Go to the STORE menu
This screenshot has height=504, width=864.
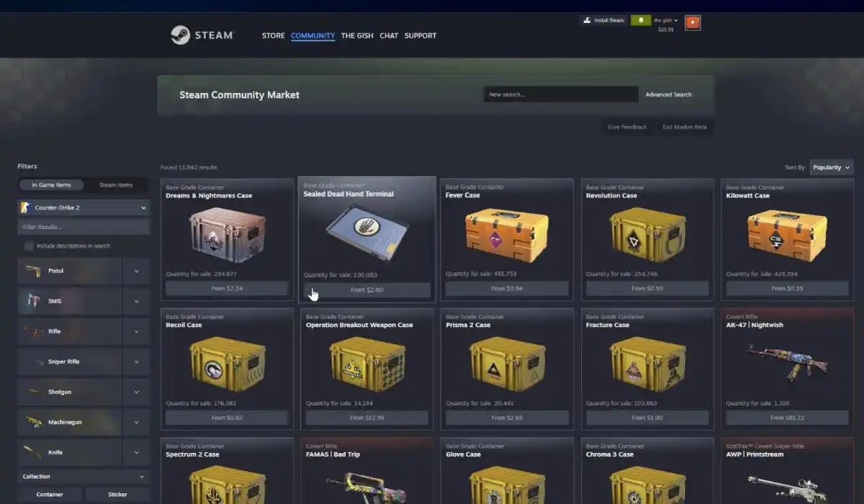[x=274, y=35]
